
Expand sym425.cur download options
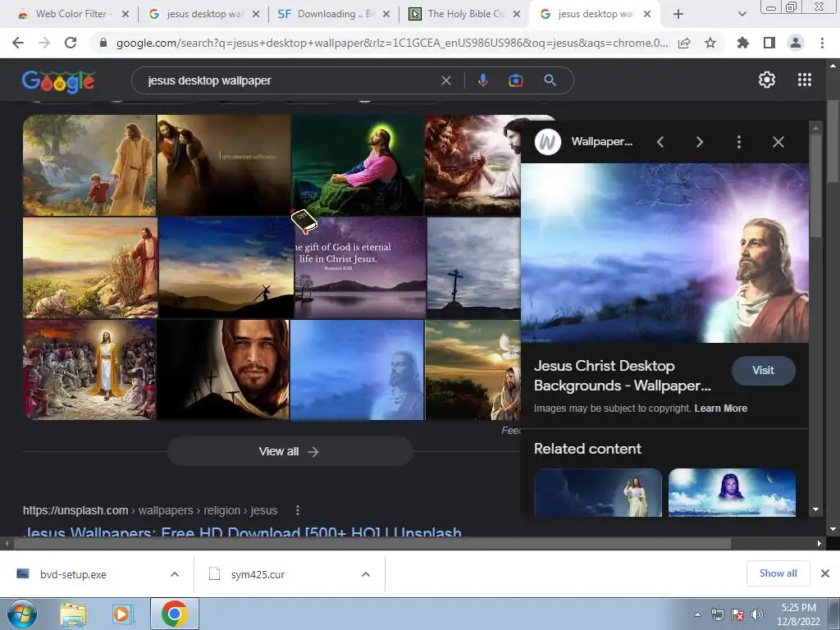pyautogui.click(x=366, y=574)
